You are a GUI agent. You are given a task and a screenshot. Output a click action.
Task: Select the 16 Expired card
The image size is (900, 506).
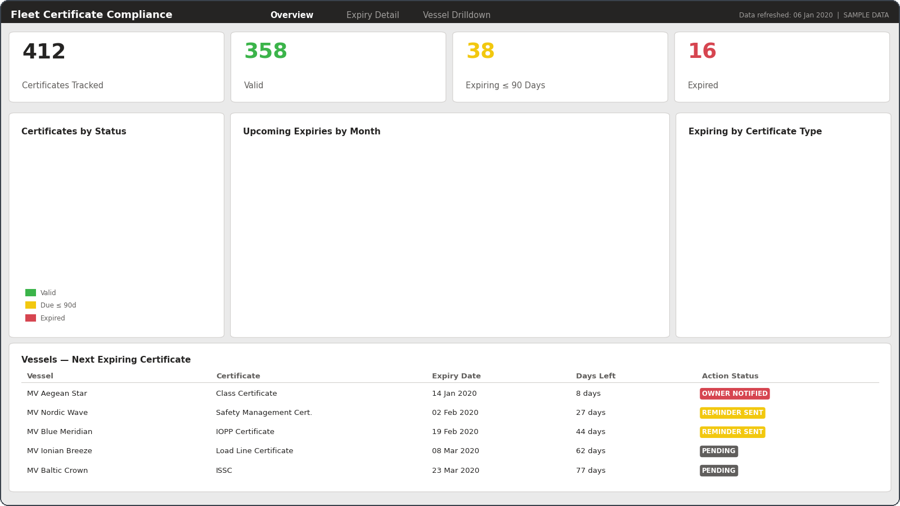782,67
